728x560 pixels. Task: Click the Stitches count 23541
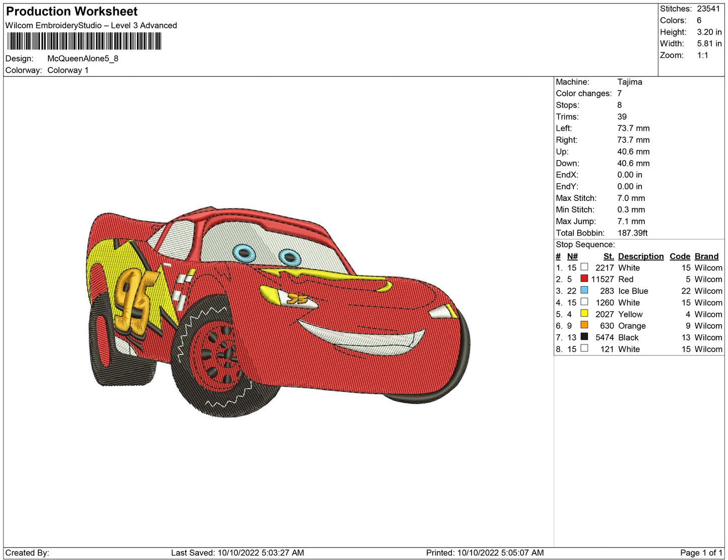click(708, 9)
